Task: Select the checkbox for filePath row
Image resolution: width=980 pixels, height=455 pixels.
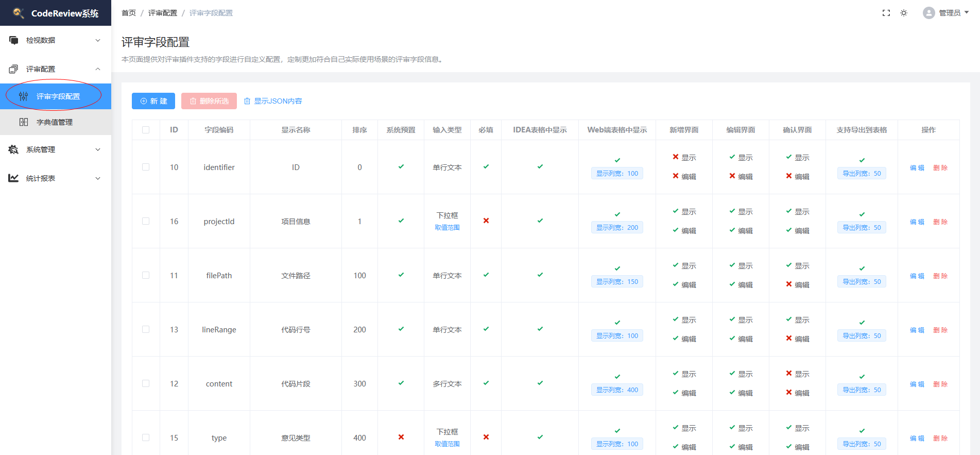Action: pos(146,275)
